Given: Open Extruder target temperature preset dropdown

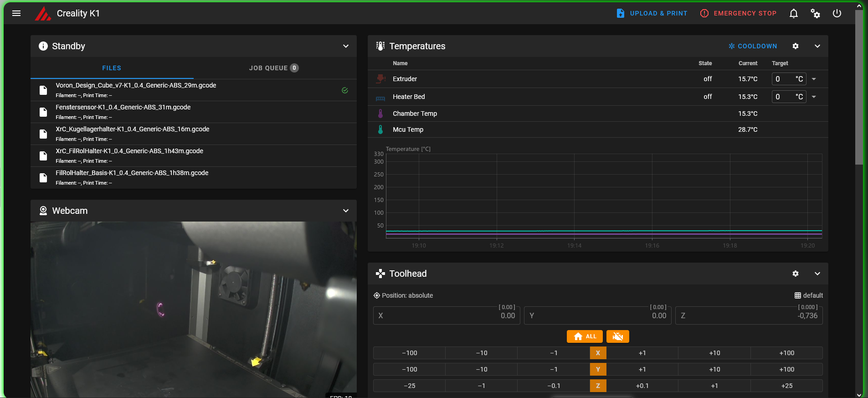Looking at the screenshot, I should coord(814,79).
